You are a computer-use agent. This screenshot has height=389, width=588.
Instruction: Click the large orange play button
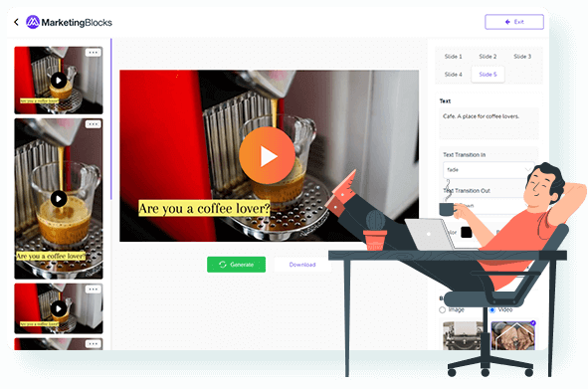click(x=267, y=155)
